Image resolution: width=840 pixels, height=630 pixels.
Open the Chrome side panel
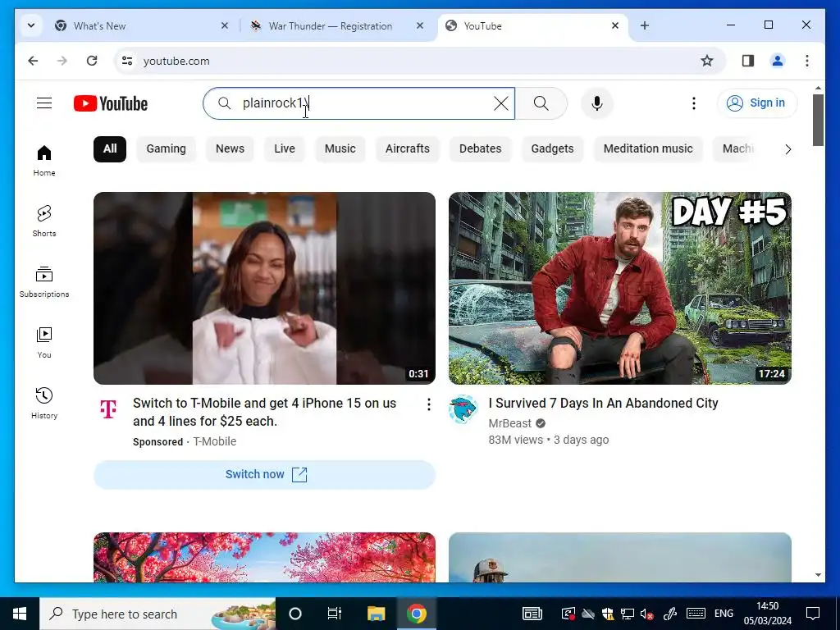[748, 61]
